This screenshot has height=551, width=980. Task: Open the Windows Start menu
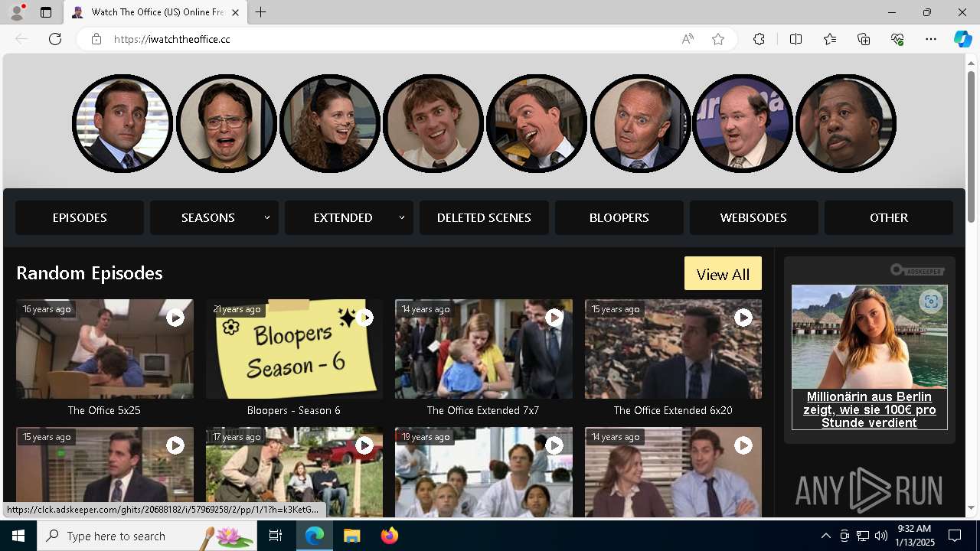[x=18, y=536]
